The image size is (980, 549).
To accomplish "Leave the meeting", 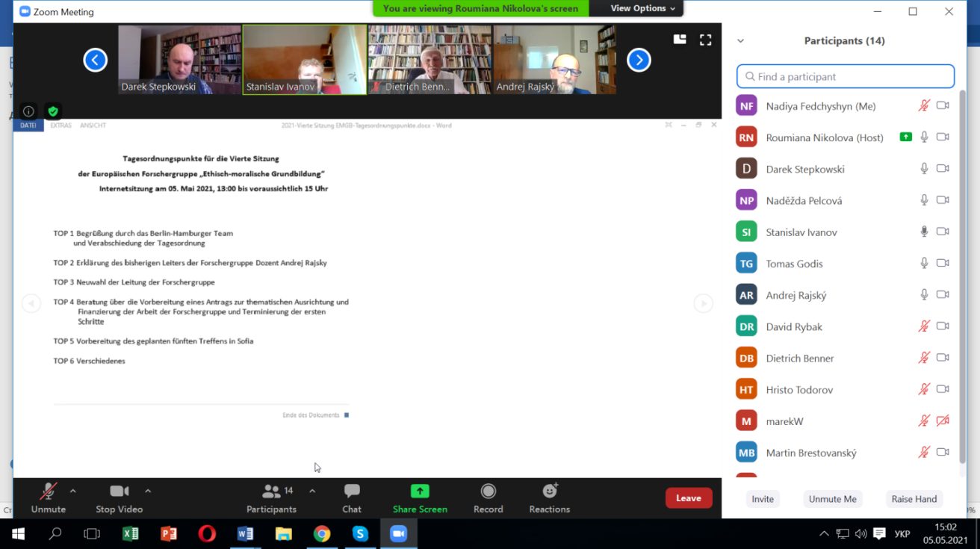I will pos(688,498).
